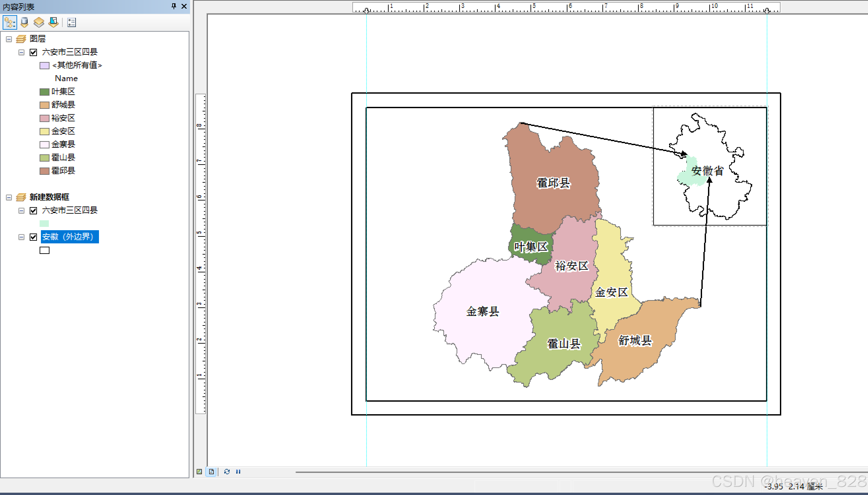The image size is (868, 495).
Task: Collapse the 图层 data frame
Action: 9,39
